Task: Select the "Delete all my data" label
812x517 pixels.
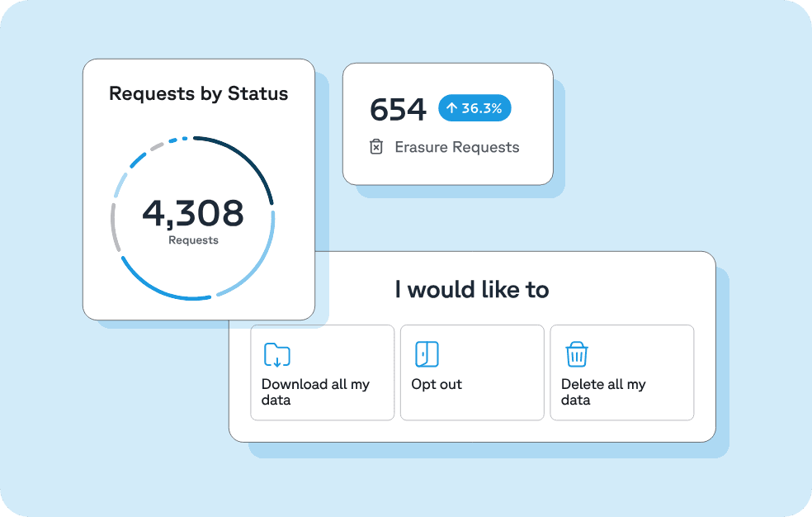Action: tap(603, 391)
